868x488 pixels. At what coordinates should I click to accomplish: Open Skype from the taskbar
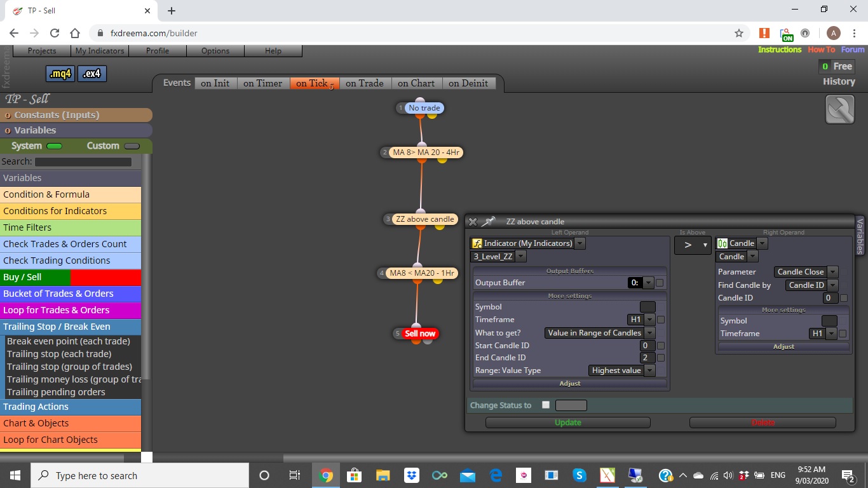(x=579, y=475)
